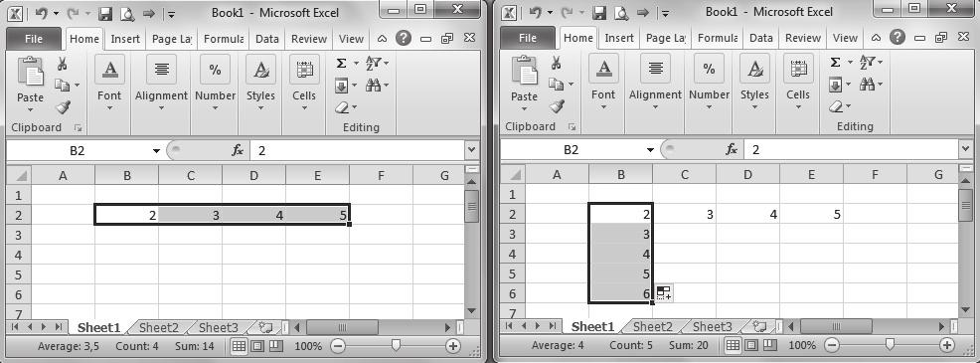Click Print Preview icon in left window toolbar

click(127, 13)
